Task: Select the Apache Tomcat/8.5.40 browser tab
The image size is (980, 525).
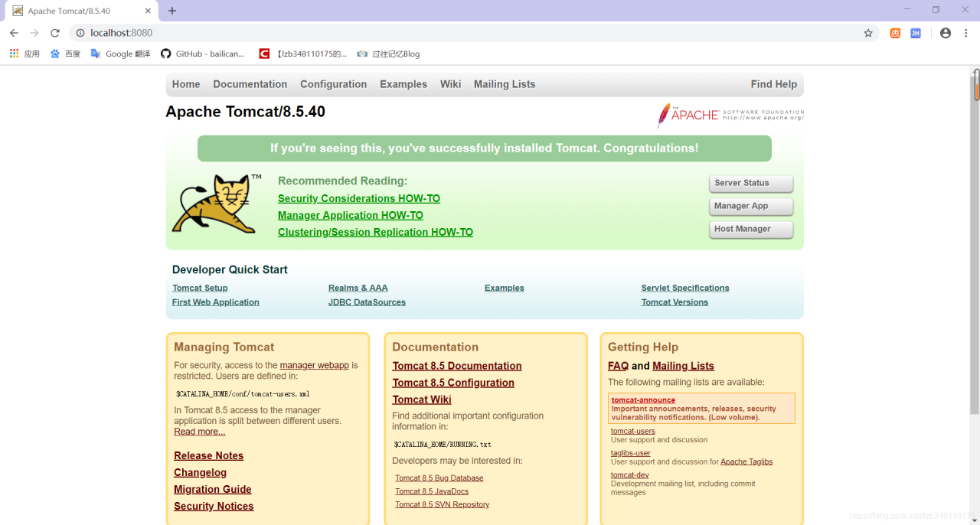Action: click(80, 11)
